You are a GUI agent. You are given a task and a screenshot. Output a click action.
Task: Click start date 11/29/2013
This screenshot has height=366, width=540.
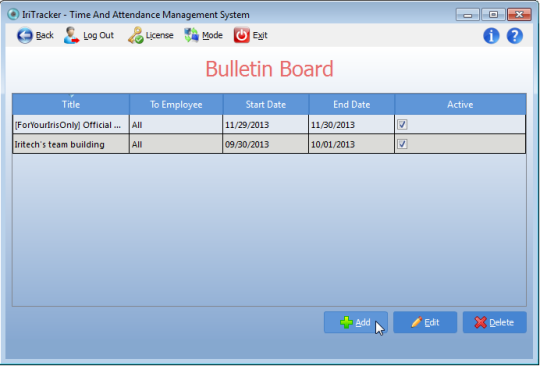point(247,125)
